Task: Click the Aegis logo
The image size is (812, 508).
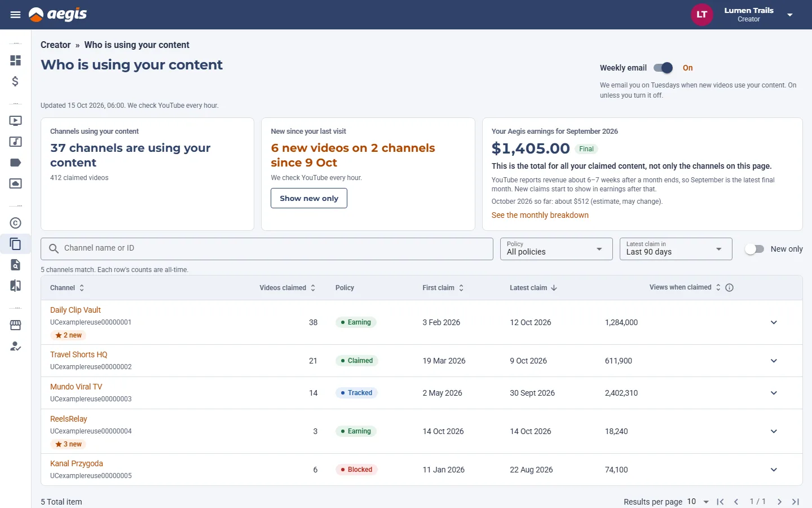Action: (x=58, y=15)
